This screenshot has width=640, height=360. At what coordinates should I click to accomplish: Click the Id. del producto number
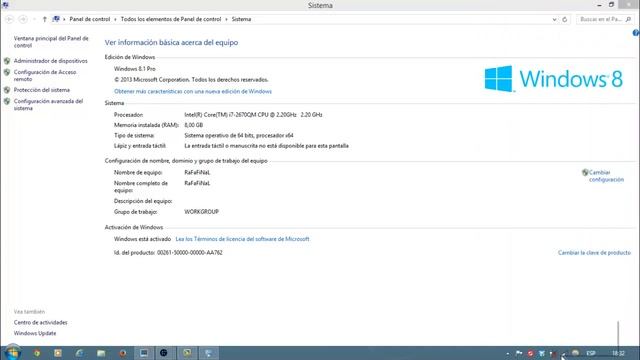[x=190, y=253]
